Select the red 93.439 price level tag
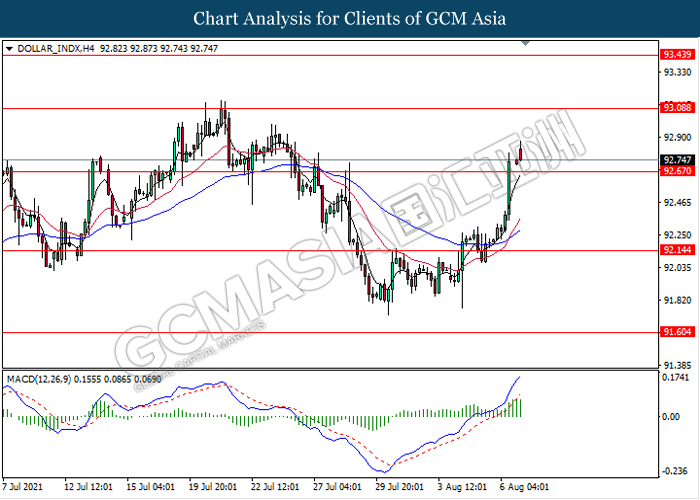This screenshot has width=700, height=500. [x=676, y=55]
